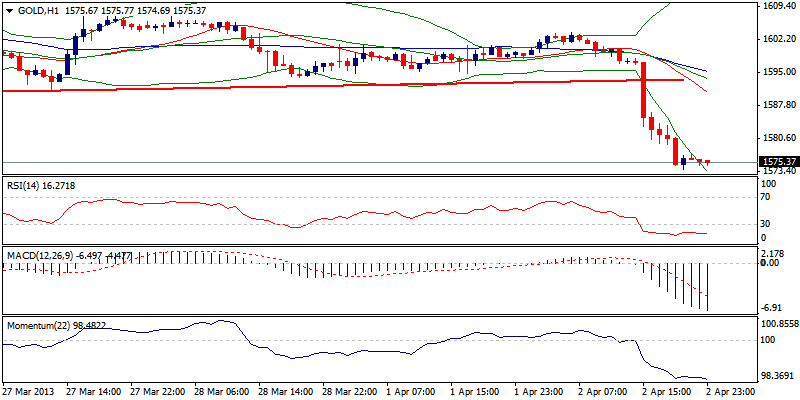Click the 1602.20 price axis label
Image resolution: width=800 pixels, height=400 pixels.
(x=777, y=39)
